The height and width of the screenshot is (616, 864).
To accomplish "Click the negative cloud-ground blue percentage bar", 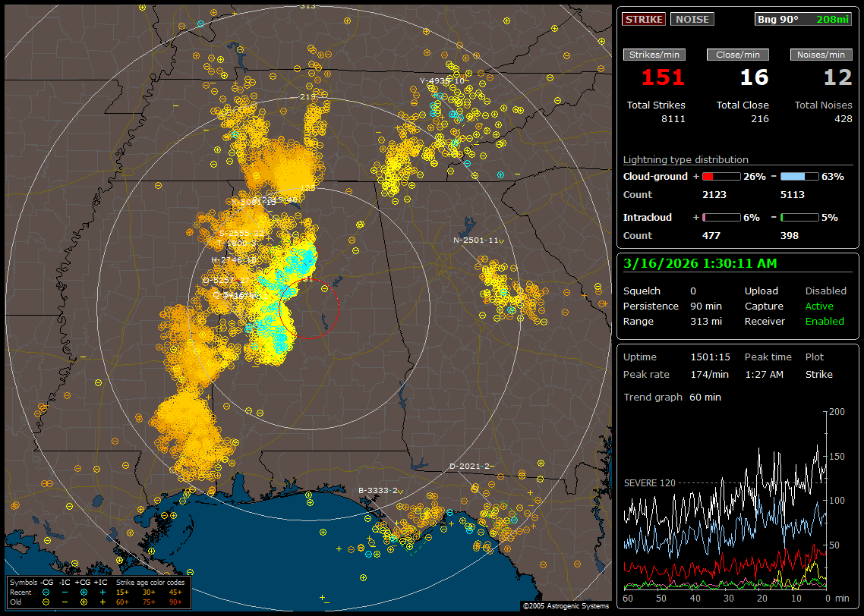I will pyautogui.click(x=799, y=177).
